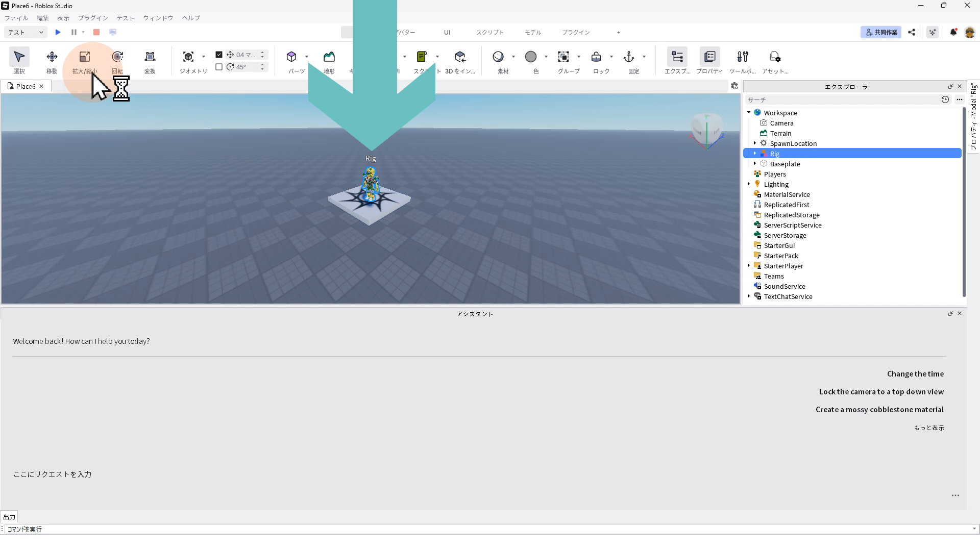Expand the Rig model in Explorer

755,154
